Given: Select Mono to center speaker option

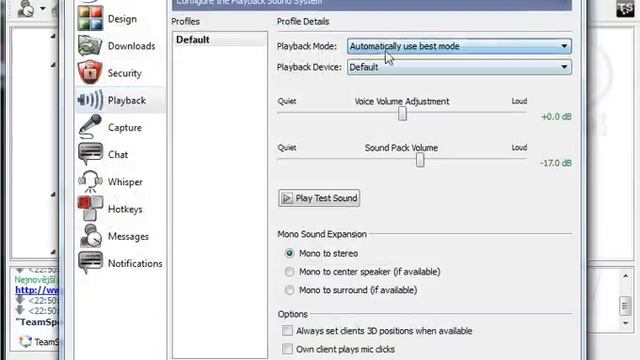Looking at the screenshot, I should pos(289,272).
